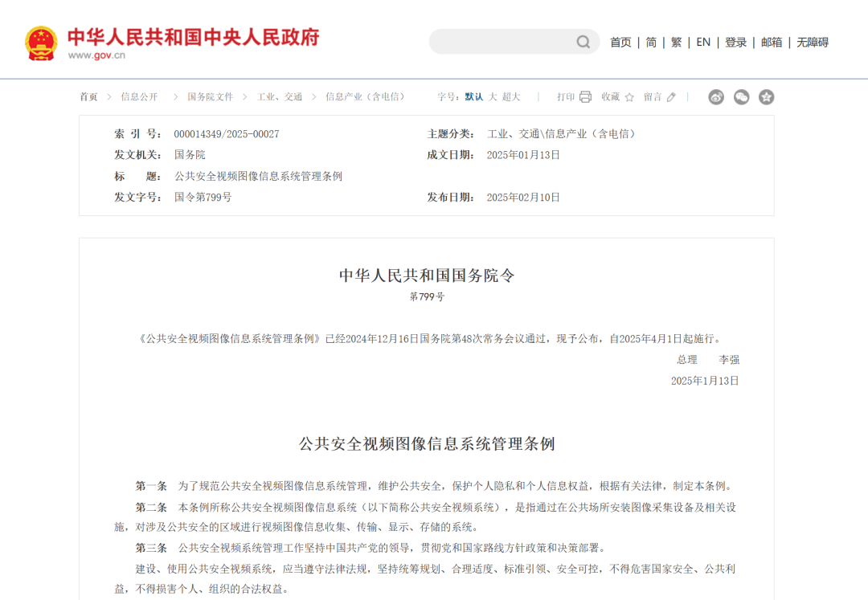Viewport: 868px width, 600px height.
Task: Click 登录 to sign in
Action: click(736, 42)
